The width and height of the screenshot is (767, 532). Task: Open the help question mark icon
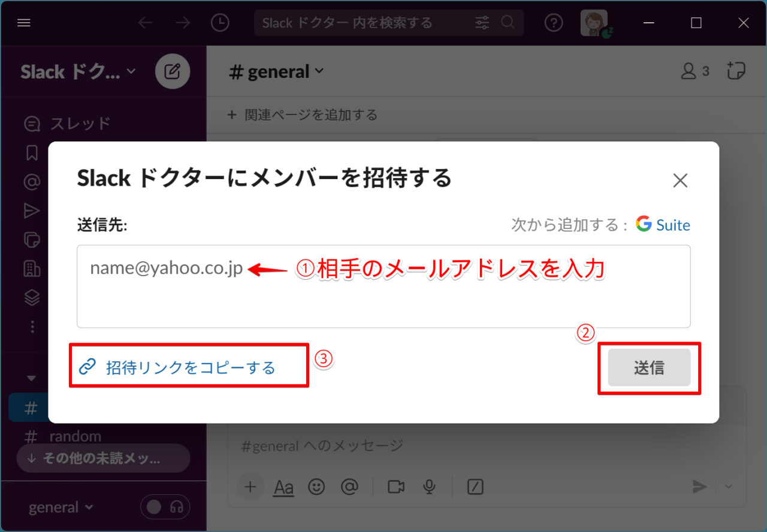click(554, 23)
